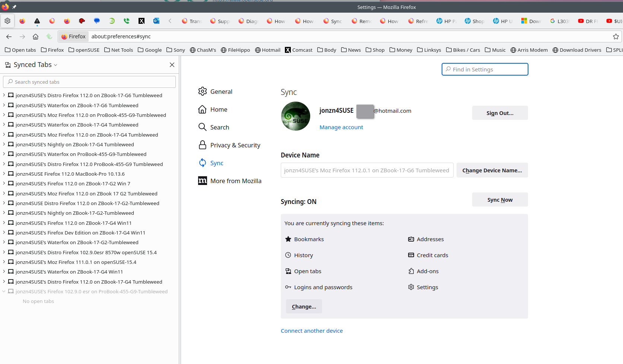This screenshot has height=364, width=623.
Task: Go back one page
Action: click(9, 36)
